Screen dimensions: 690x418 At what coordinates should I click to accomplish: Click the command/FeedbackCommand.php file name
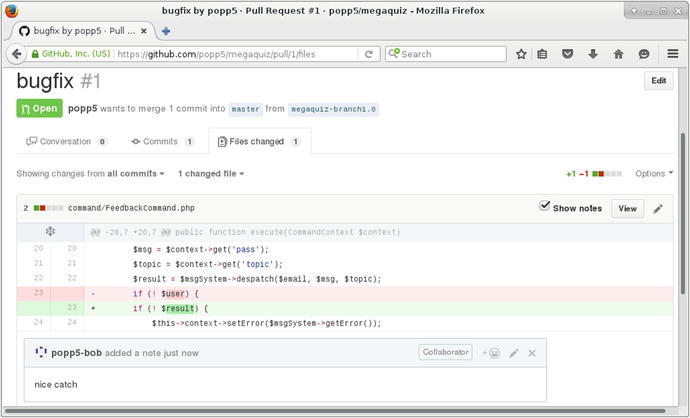(x=131, y=208)
